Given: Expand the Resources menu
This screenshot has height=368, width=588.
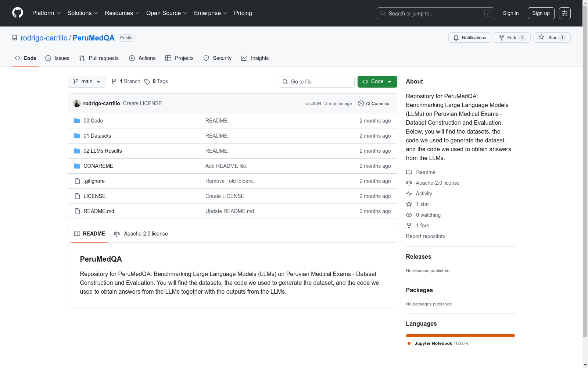Looking at the screenshot, I should 122,13.
